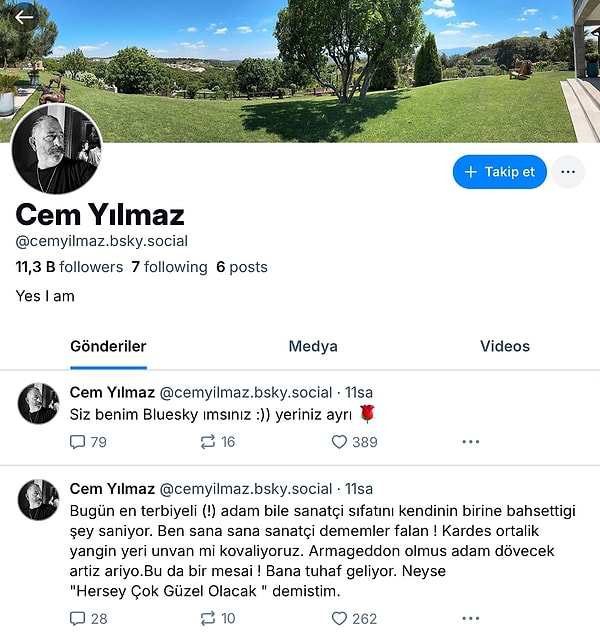Open more options on the first post
600x637 pixels.
(471, 442)
